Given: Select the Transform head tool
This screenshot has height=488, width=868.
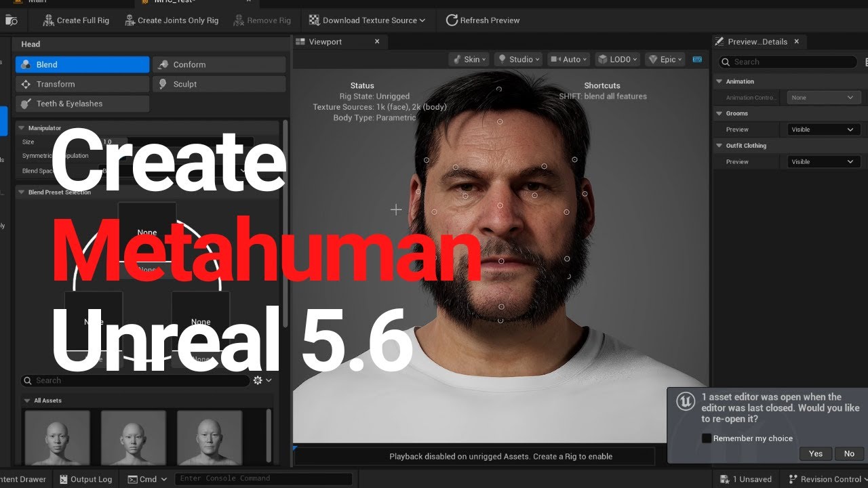Looking at the screenshot, I should [82, 84].
